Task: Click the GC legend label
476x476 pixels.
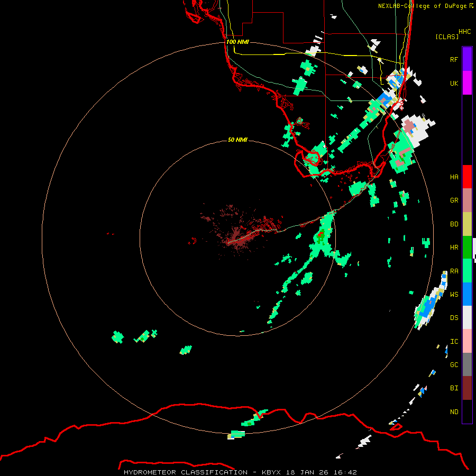Action: pos(454,364)
